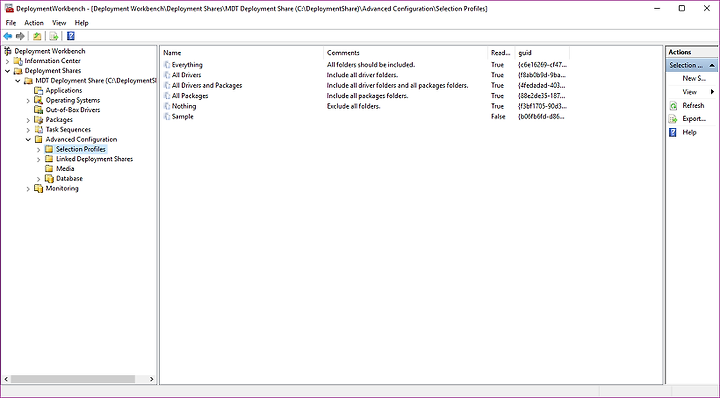This screenshot has width=720, height=398.
Task: Expand the Selection Profiles node
Action: point(39,150)
